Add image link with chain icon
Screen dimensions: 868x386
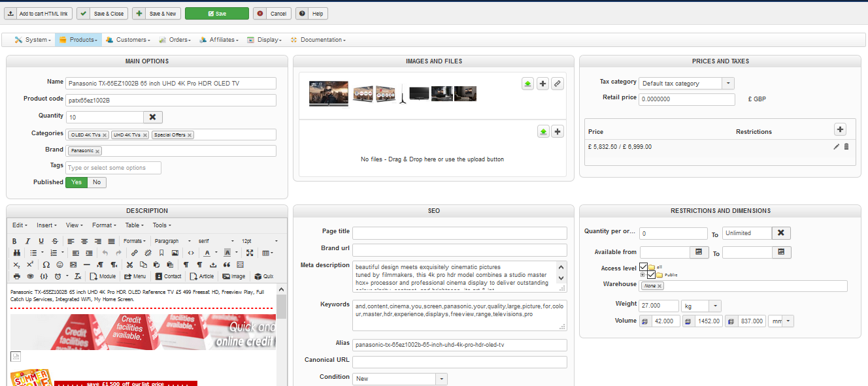click(557, 84)
